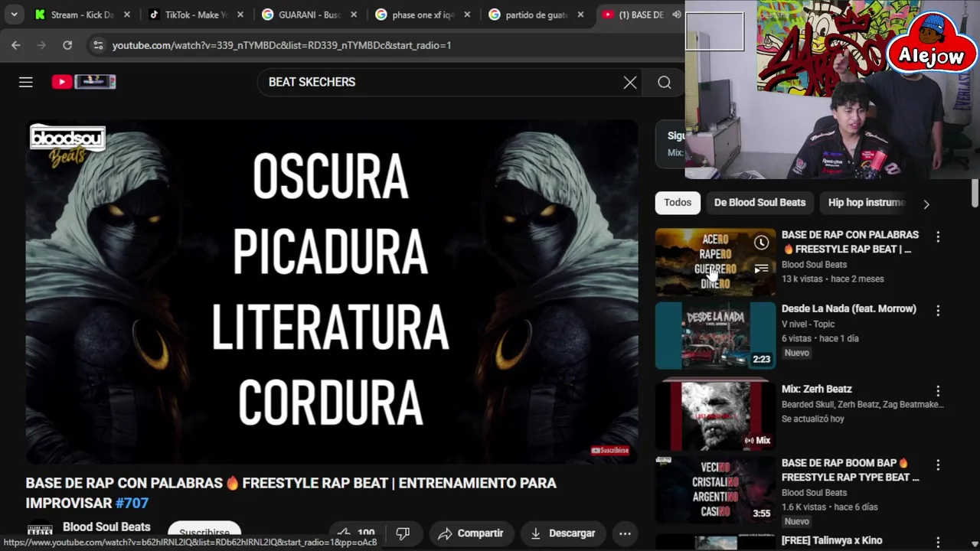Viewport: 980px width, 551px height.
Task: Open options for Desde La Nada video
Action: tap(938, 311)
